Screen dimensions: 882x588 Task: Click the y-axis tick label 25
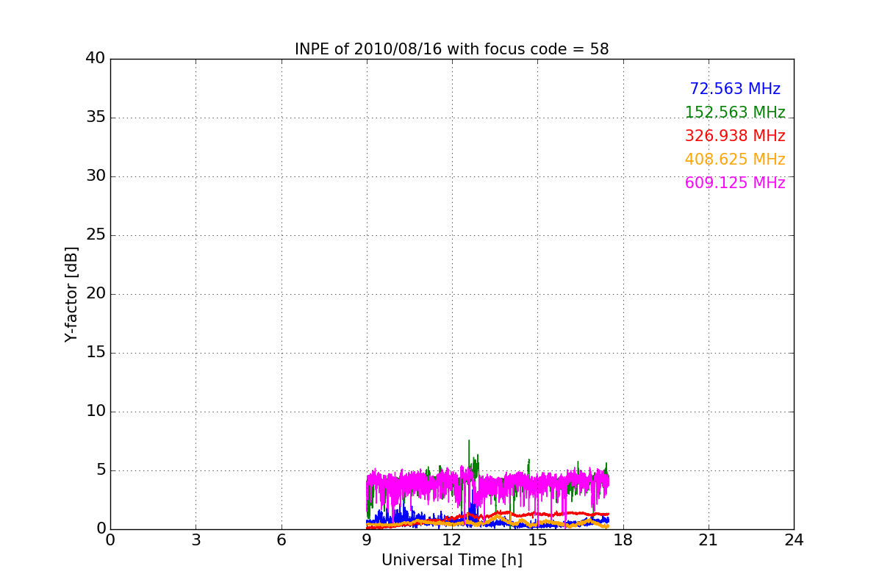click(x=96, y=235)
